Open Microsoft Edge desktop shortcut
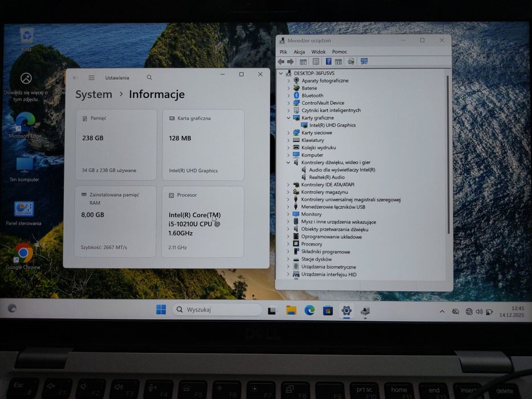Image resolution: width=532 pixels, height=399 pixels. pyautogui.click(x=25, y=125)
